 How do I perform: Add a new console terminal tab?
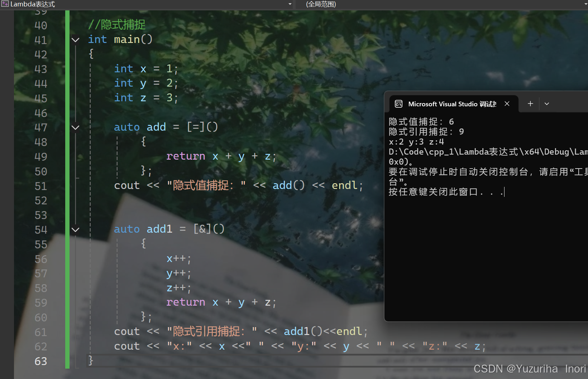pos(530,104)
